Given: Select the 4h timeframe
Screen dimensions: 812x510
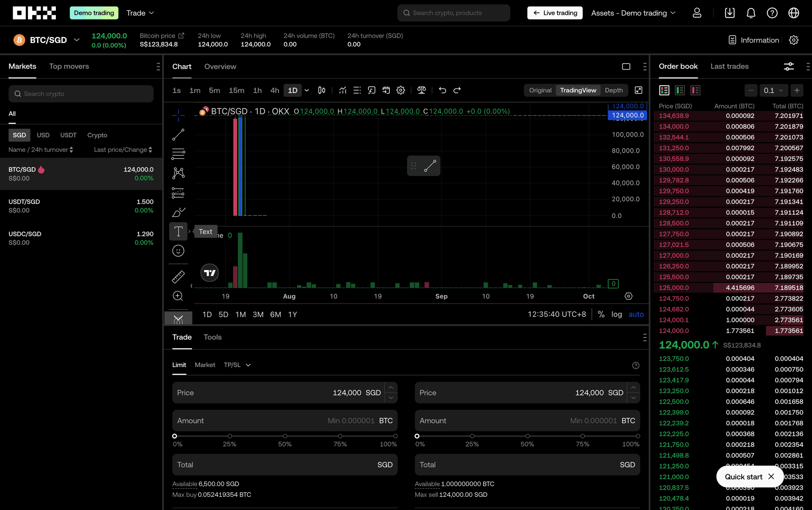Looking at the screenshot, I should [x=274, y=90].
